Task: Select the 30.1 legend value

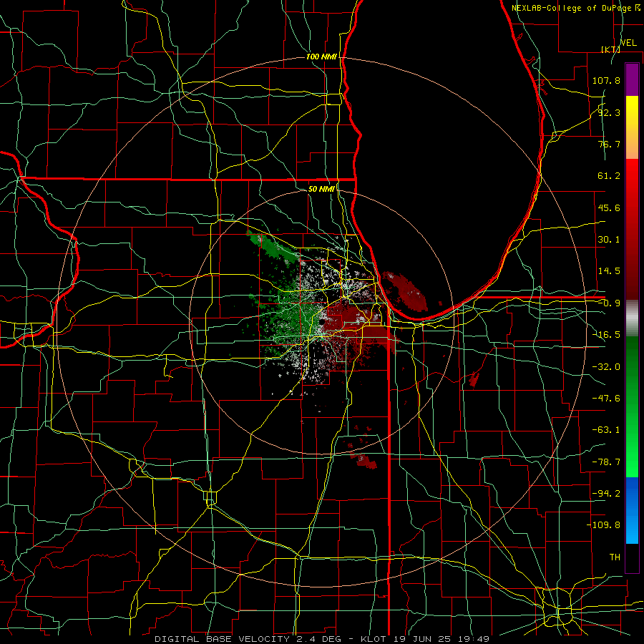Action: point(609,240)
